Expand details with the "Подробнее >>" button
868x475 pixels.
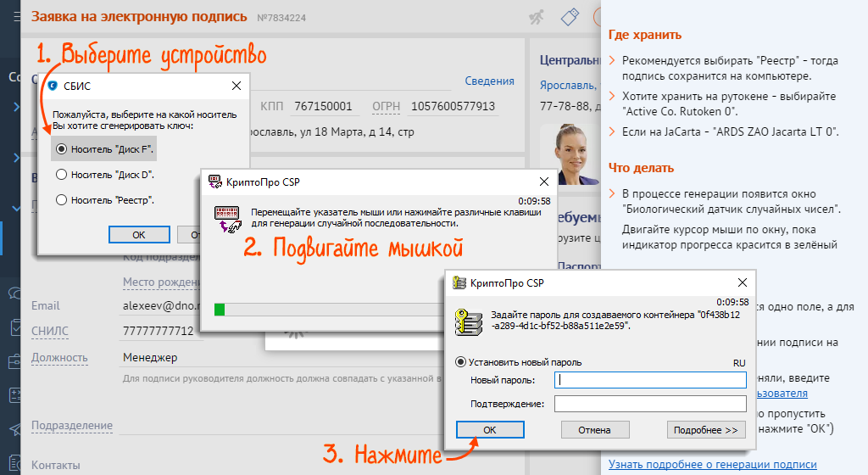click(706, 429)
